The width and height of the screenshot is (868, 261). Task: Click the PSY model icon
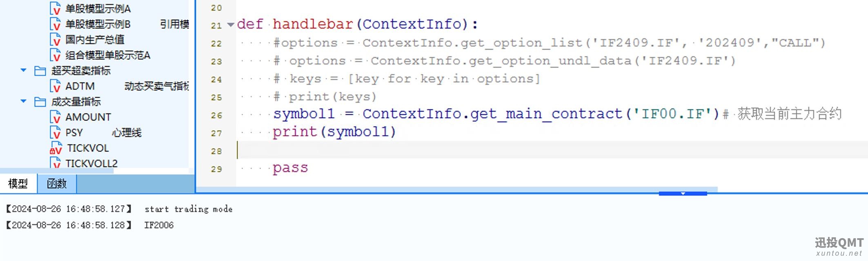pyautogui.click(x=55, y=133)
